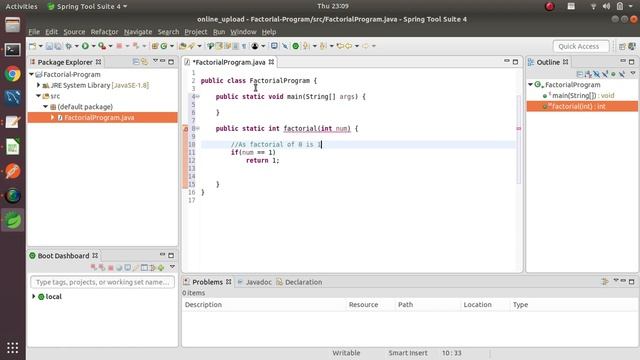Image resolution: width=640 pixels, height=360 pixels.
Task: Click the New Java Class icon
Action: point(163,46)
